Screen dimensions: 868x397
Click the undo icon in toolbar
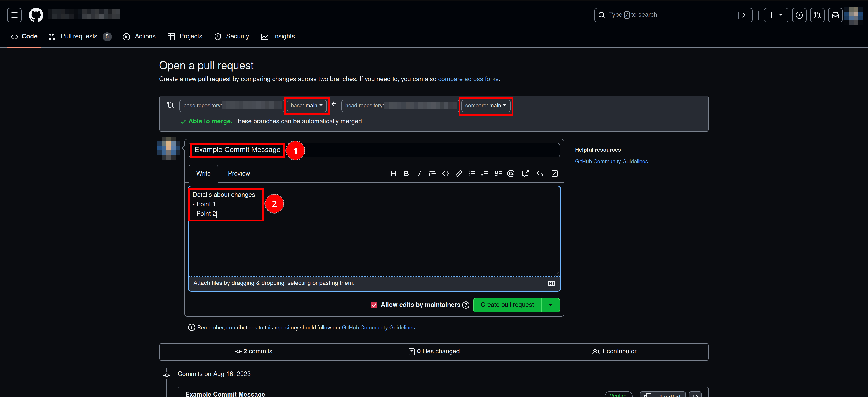tap(540, 173)
